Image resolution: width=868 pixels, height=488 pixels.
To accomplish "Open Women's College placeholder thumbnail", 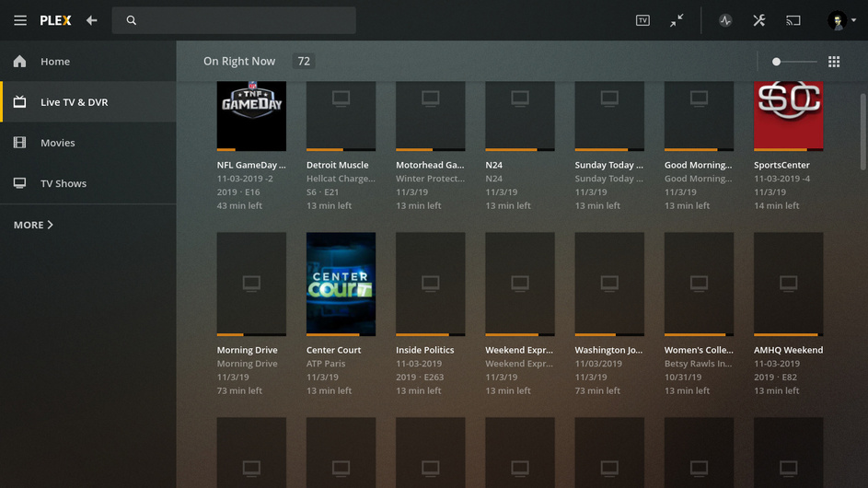I will [699, 285].
